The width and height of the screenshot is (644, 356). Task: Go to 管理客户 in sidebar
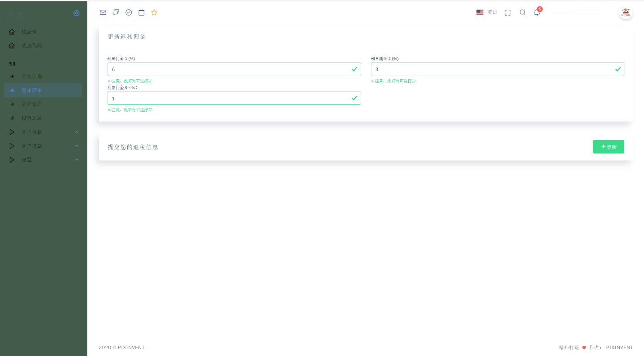coord(43,104)
